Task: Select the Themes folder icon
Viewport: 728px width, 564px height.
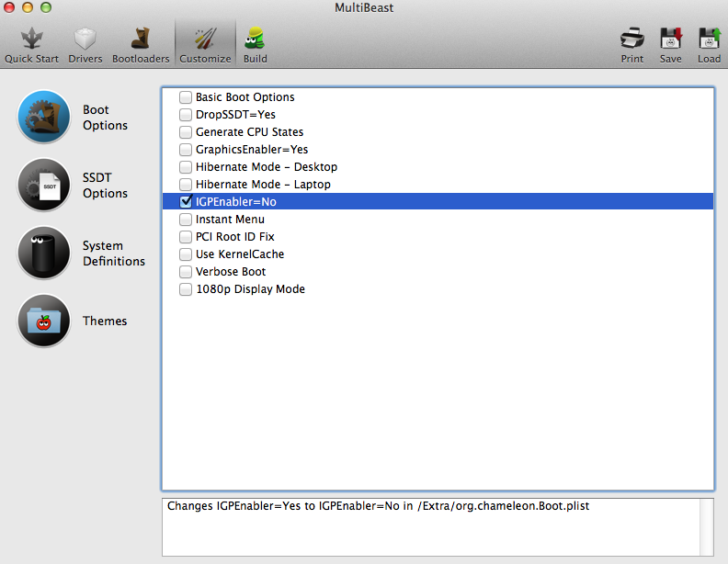Action: click(x=43, y=321)
